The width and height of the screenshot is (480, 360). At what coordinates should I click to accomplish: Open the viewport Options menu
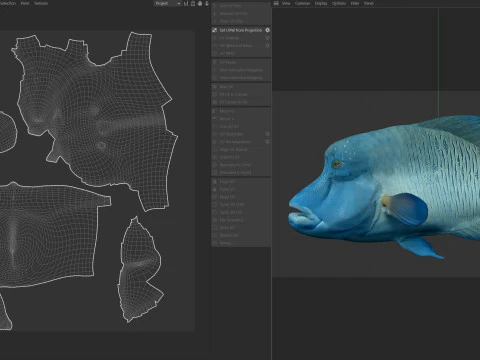[x=339, y=3]
